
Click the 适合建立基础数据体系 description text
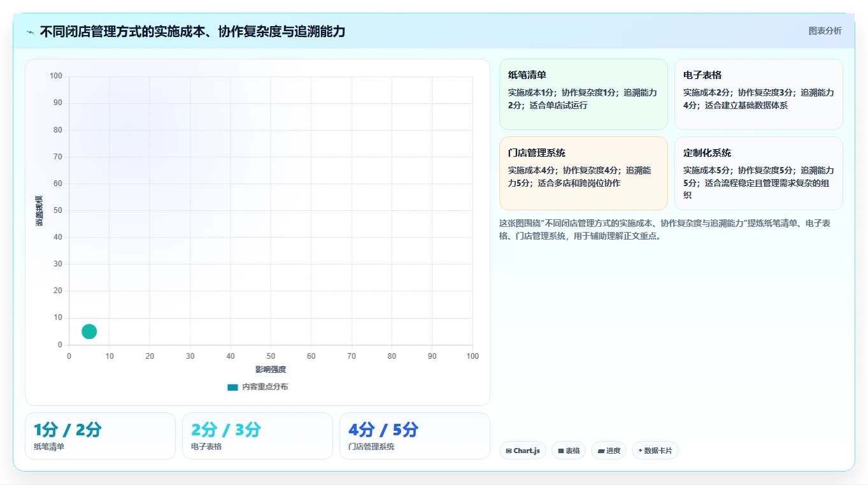click(x=746, y=105)
